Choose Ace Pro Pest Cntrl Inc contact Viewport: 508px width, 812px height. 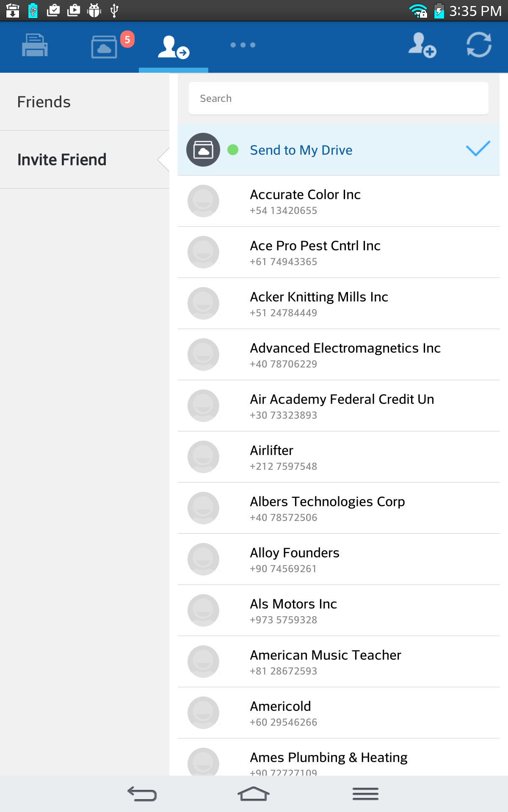[x=315, y=252]
